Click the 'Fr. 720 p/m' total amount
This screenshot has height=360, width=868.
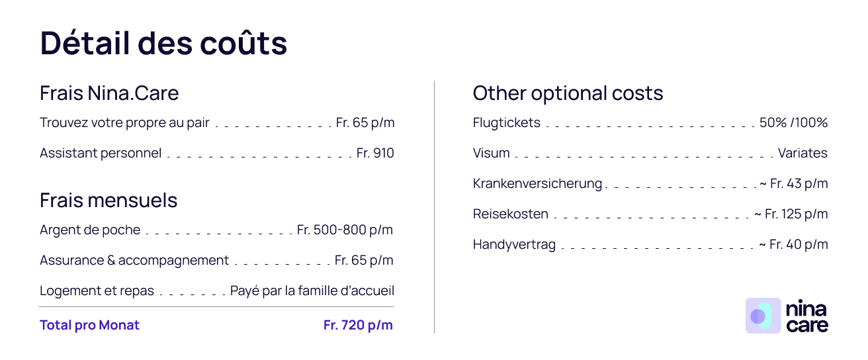358,325
